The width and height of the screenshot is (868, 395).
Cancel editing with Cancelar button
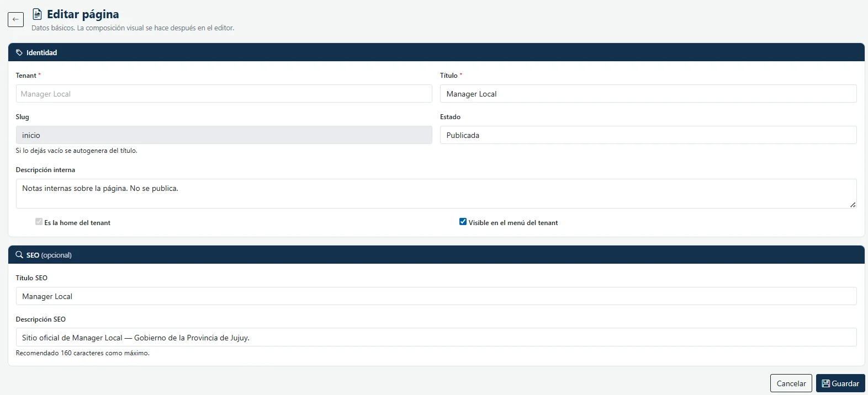(791, 383)
